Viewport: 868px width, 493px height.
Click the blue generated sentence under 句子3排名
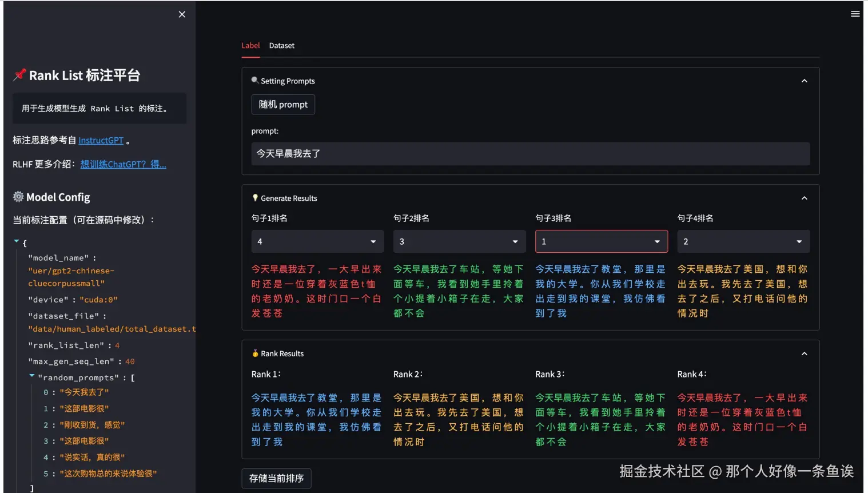600,291
